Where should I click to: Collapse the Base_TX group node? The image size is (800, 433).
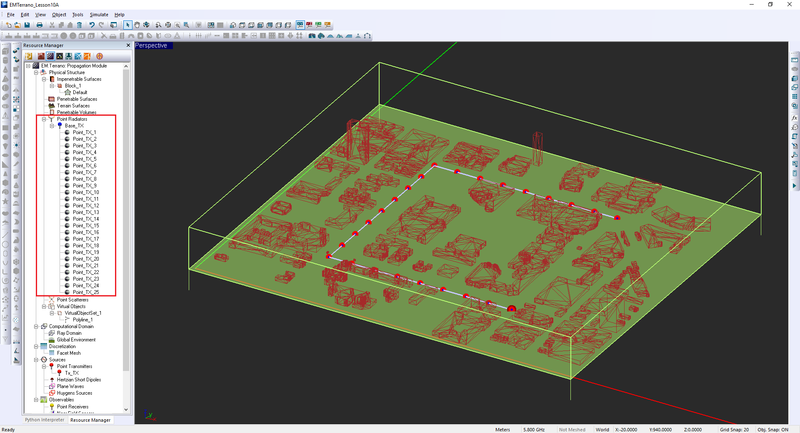[51, 126]
